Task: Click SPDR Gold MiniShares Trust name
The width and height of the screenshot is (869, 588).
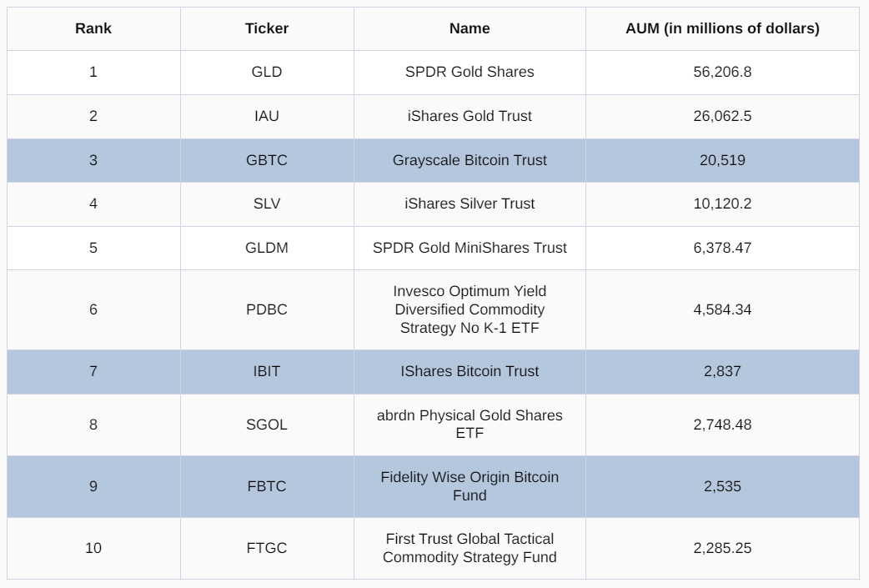Action: click(470, 248)
